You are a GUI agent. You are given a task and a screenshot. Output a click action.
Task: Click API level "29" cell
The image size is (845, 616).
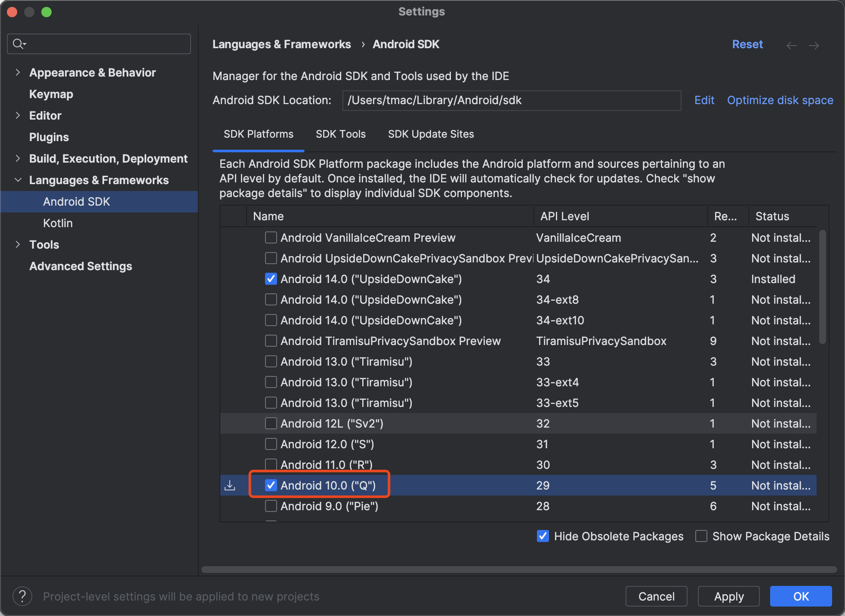543,485
